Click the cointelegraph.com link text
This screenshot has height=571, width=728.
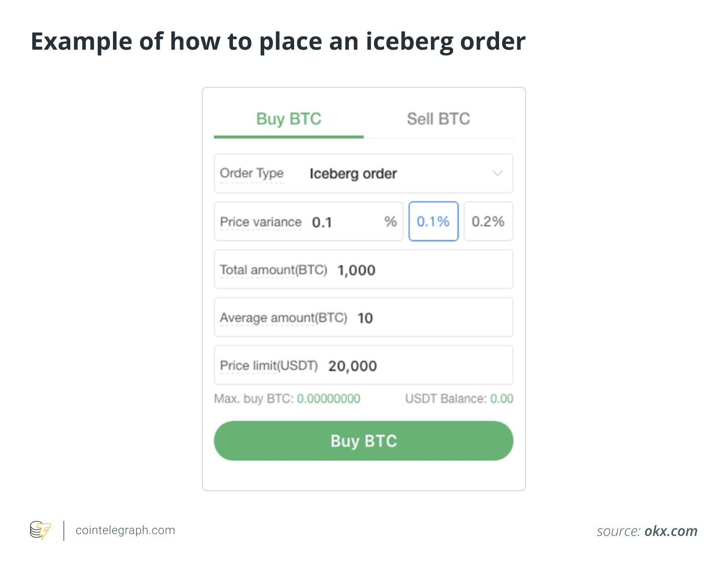pyautogui.click(x=125, y=530)
